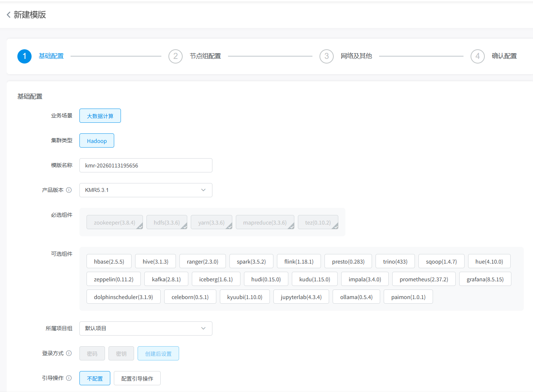
Task: Click step 1 circle for 基础配置
Action: tap(24, 56)
